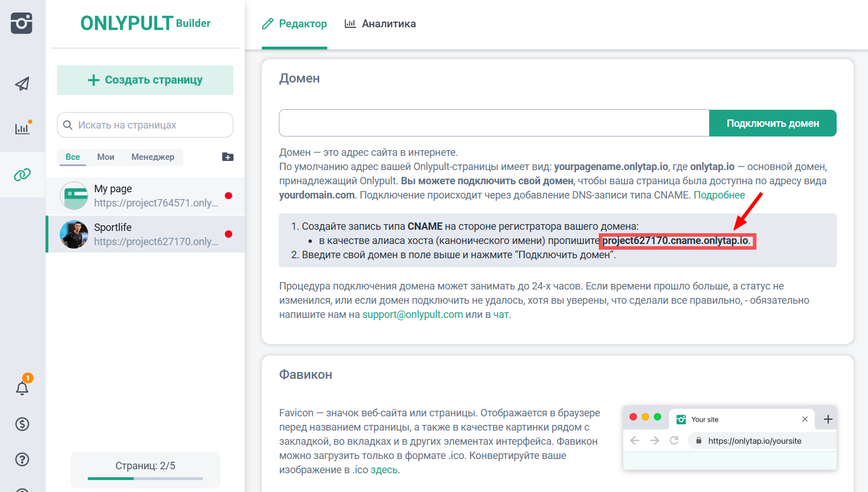Viewport: 868px width, 492px height.
Task: Open the help question mark icon
Action: pos(22,459)
